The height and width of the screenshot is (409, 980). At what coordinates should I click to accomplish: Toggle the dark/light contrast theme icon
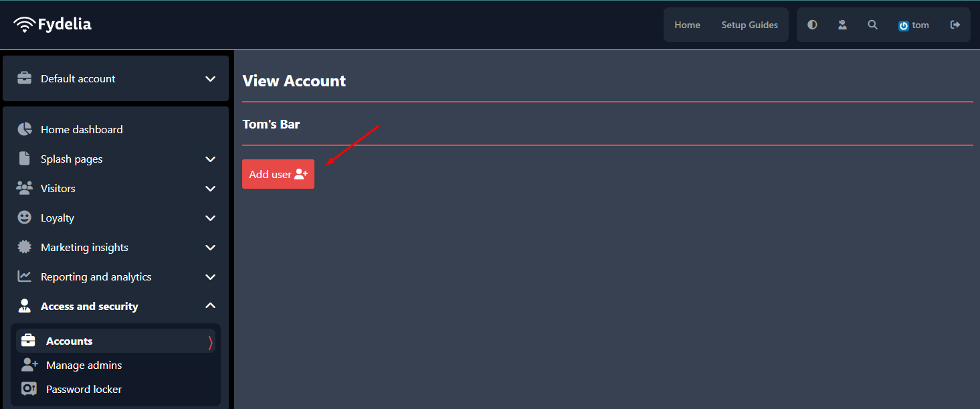coord(812,25)
